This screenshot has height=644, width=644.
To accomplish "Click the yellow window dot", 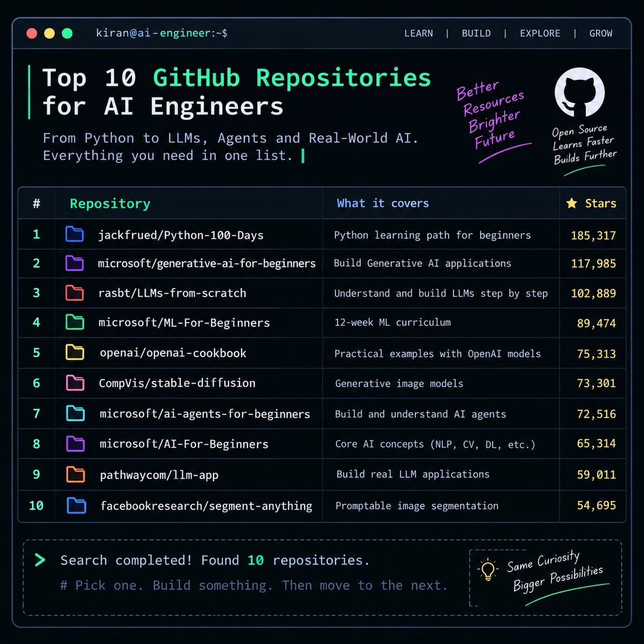I will [x=49, y=33].
